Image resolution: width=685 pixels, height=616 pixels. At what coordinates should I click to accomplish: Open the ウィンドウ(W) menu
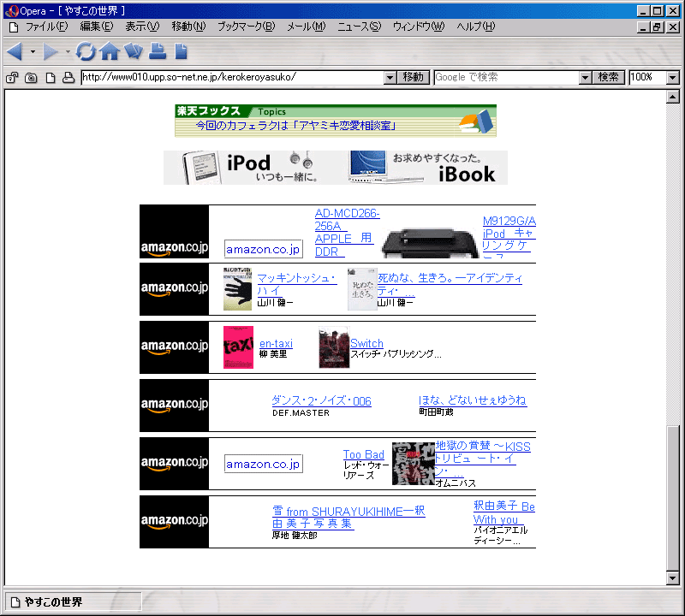tap(419, 27)
